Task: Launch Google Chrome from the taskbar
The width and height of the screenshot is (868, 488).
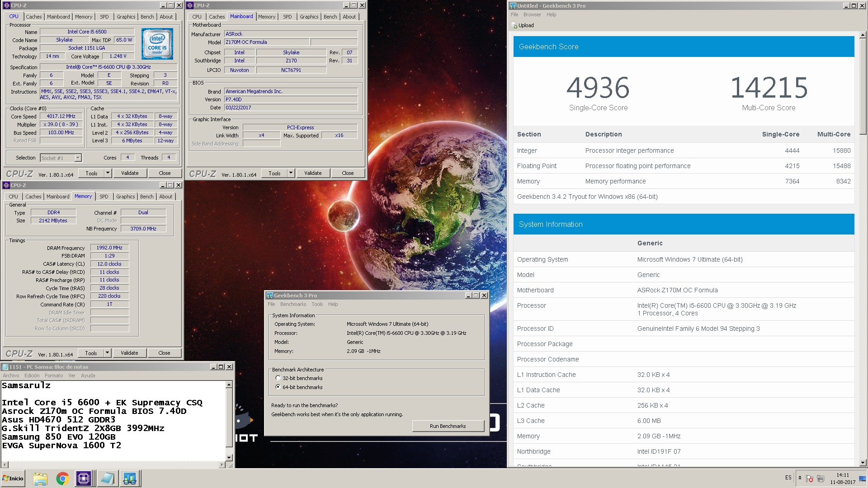Action: coord(62,479)
